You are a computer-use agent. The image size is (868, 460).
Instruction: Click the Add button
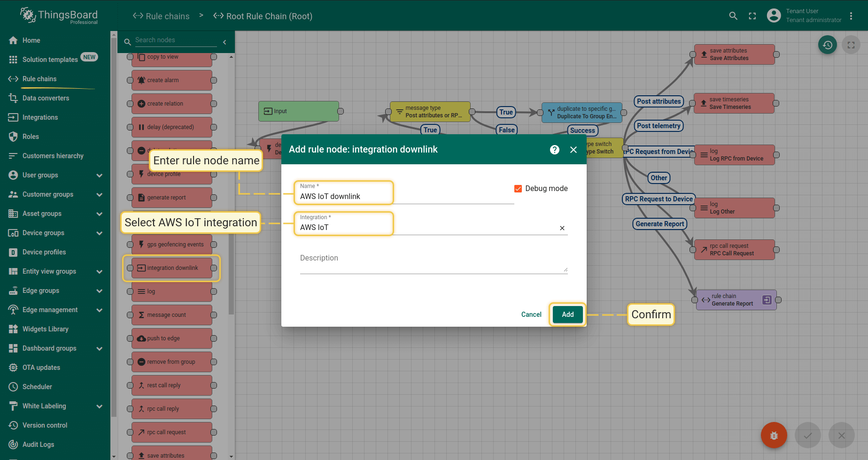tap(567, 314)
